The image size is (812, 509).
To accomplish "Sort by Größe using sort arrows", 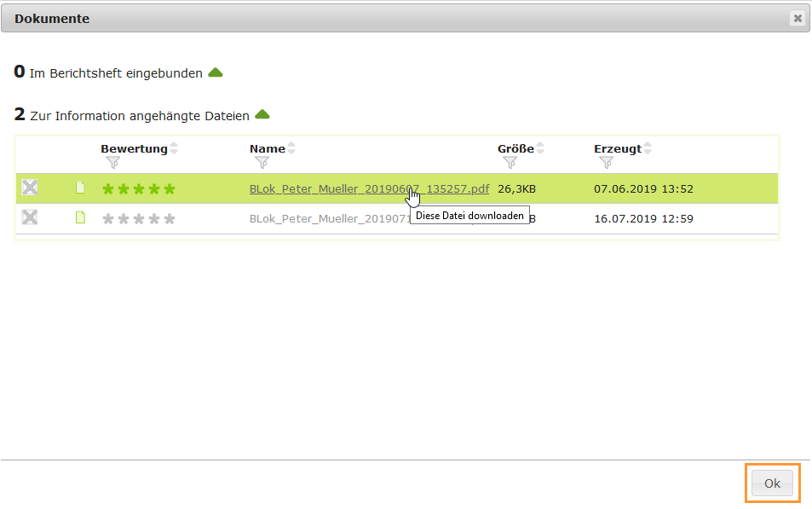I will click(540, 148).
